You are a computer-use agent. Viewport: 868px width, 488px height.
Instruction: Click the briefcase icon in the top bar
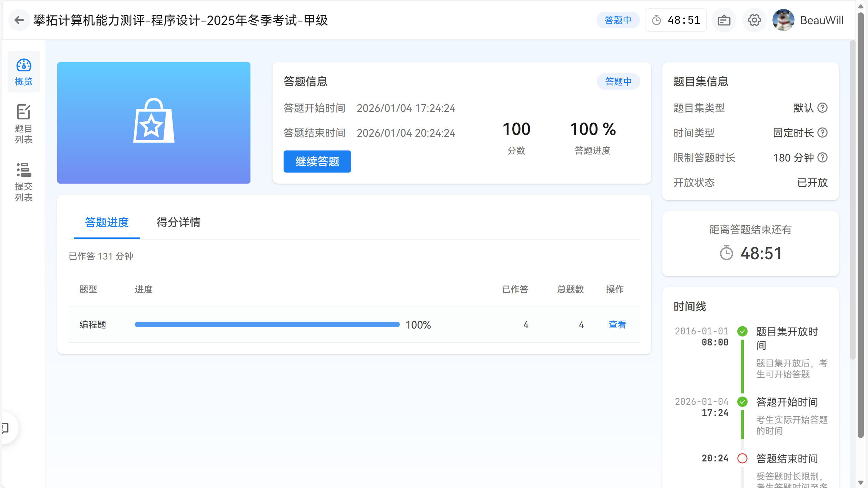click(724, 20)
